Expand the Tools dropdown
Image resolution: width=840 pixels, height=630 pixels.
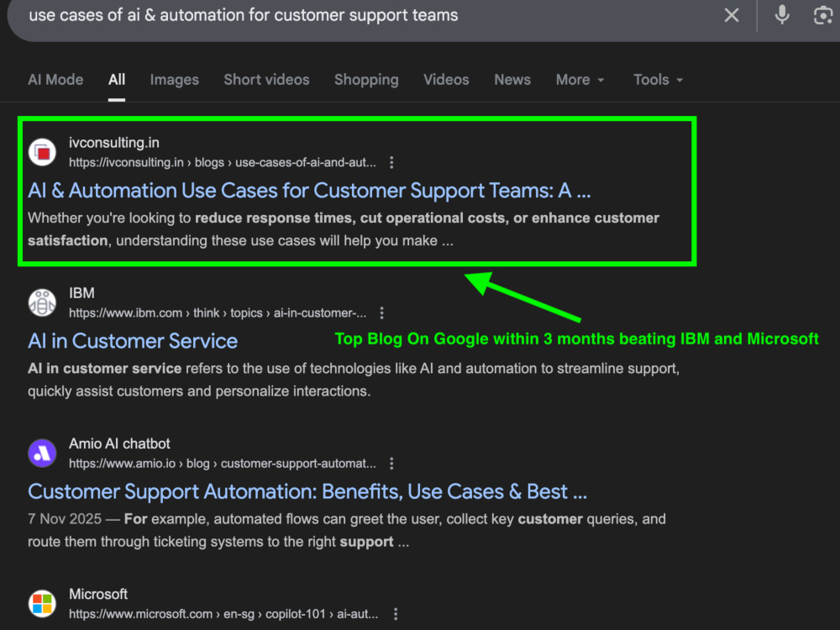tap(659, 80)
